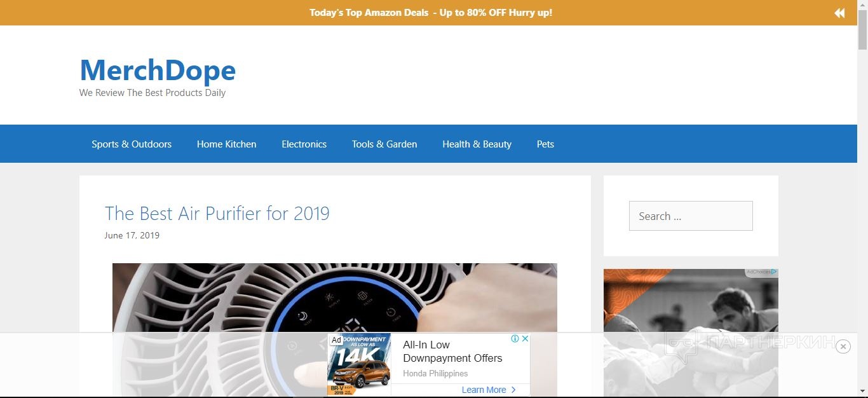Click the ad info (i) icon
The image size is (868, 398).
(515, 339)
